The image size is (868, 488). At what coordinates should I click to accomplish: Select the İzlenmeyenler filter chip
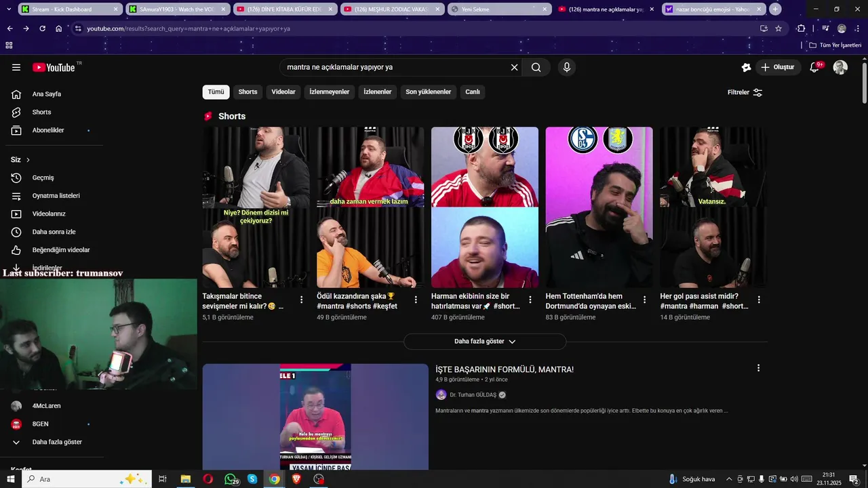pyautogui.click(x=330, y=92)
